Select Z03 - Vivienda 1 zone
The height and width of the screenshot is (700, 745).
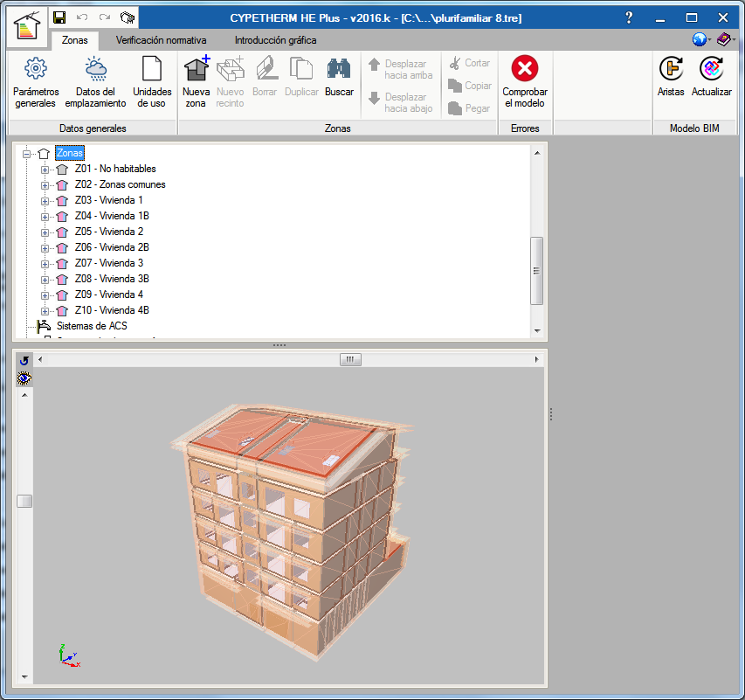point(109,200)
